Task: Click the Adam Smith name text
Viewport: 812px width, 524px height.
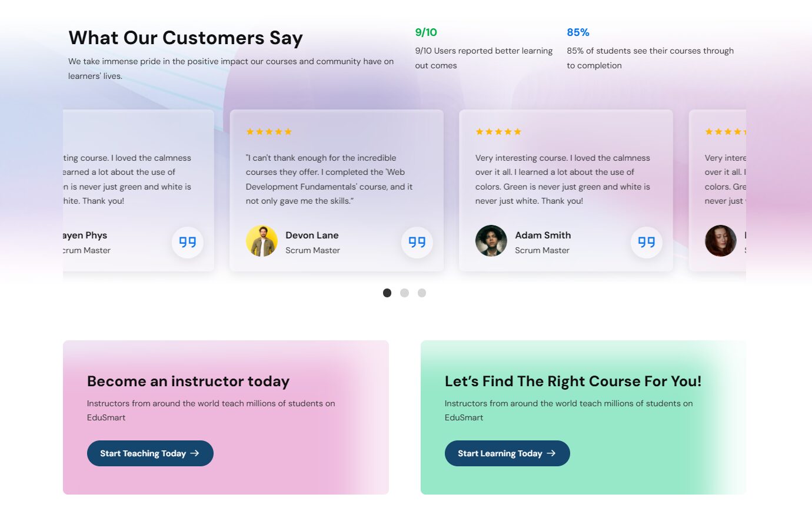Action: click(543, 235)
